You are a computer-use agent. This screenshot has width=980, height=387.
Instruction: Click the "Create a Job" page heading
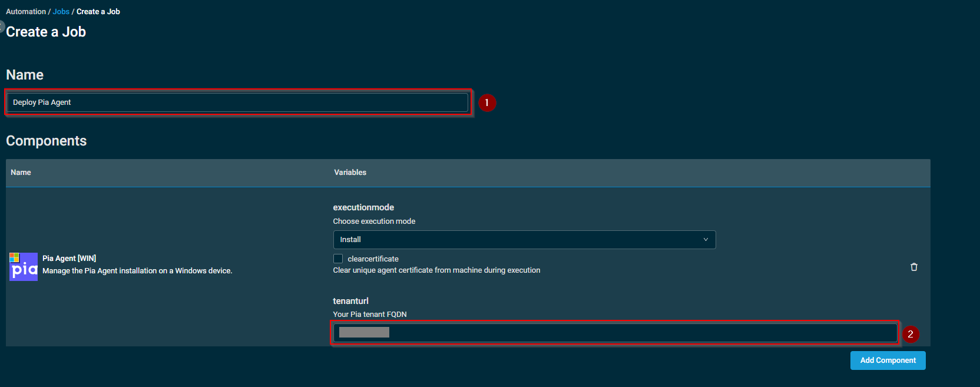[x=46, y=32]
